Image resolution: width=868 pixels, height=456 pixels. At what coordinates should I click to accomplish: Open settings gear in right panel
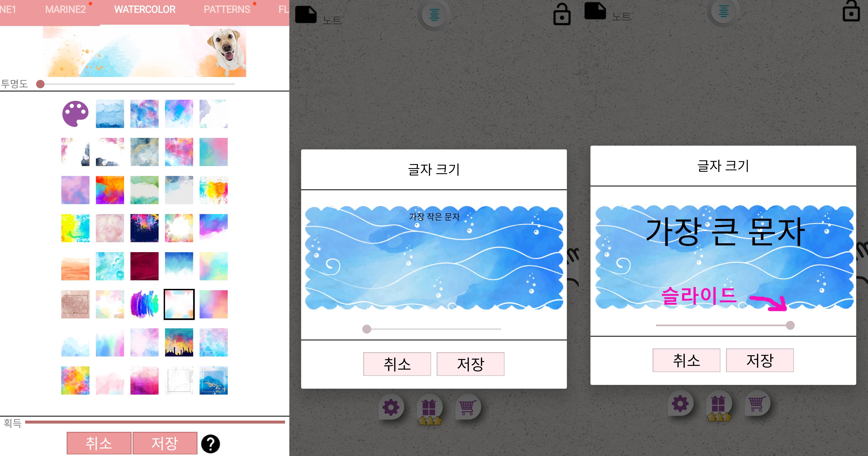click(680, 403)
